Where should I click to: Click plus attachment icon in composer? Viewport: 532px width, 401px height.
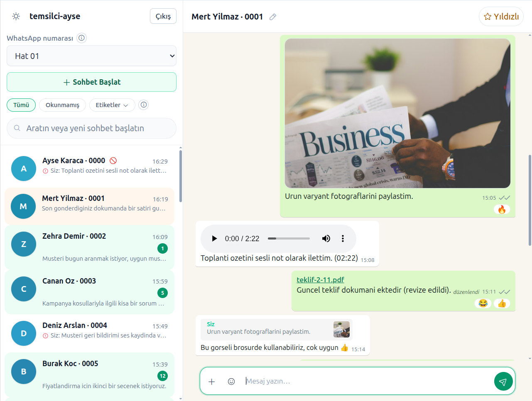point(211,381)
